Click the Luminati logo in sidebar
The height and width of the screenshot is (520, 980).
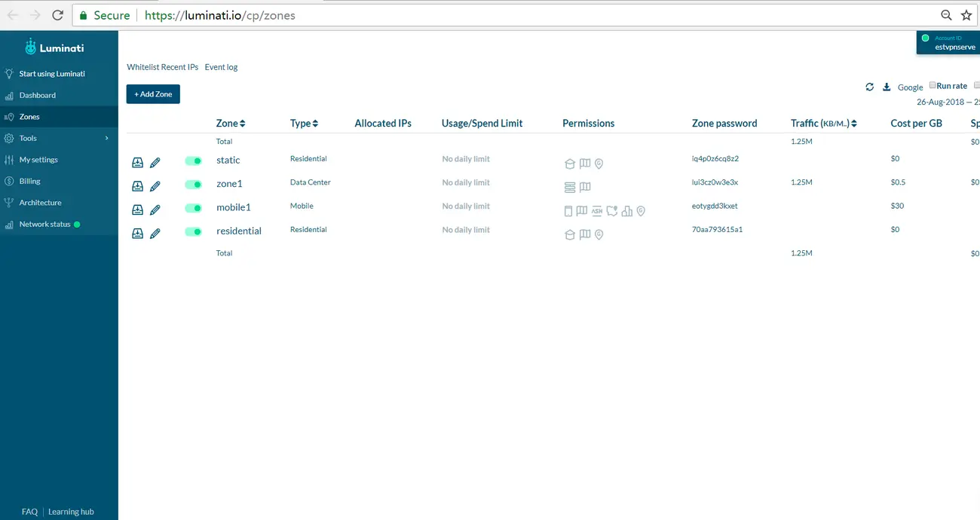[54, 47]
